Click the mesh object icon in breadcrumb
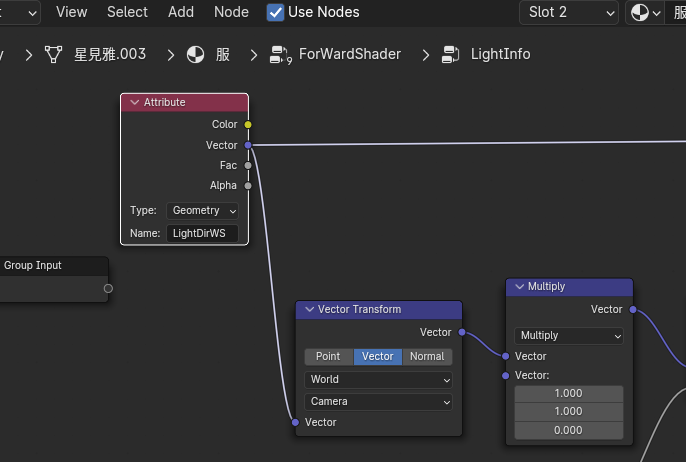This screenshot has width=686, height=462. tap(54, 54)
